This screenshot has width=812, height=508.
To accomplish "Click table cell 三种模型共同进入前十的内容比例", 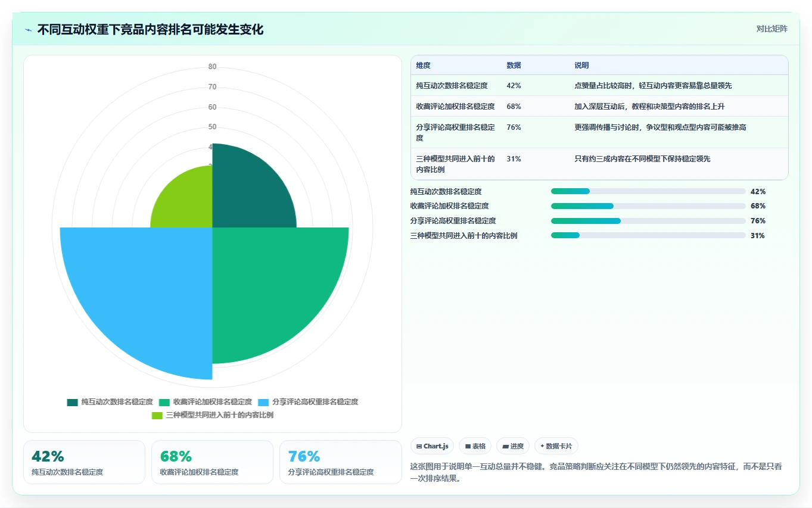I will click(x=455, y=164).
